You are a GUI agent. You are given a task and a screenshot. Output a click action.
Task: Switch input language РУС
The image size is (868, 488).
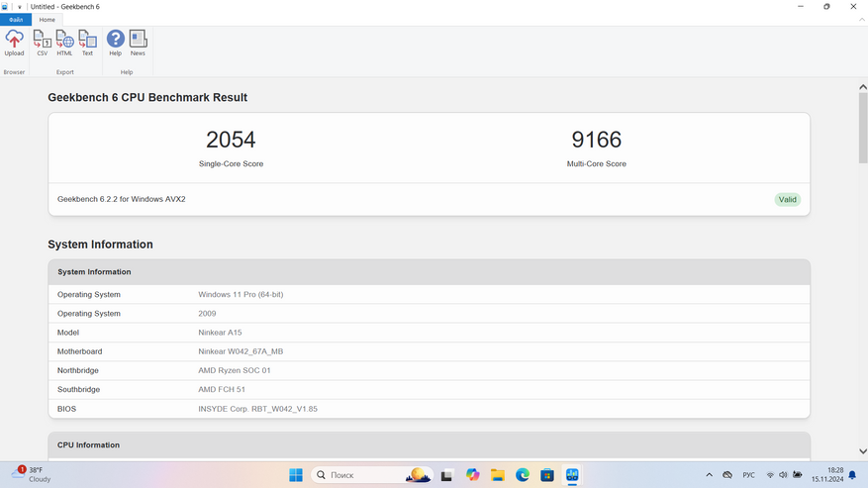748,475
